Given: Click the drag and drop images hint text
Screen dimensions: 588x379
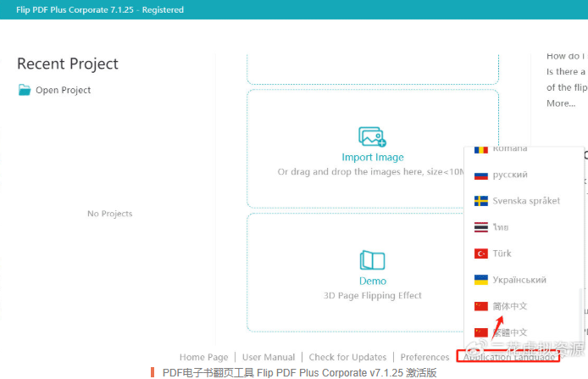Looking at the screenshot, I should coord(370,172).
